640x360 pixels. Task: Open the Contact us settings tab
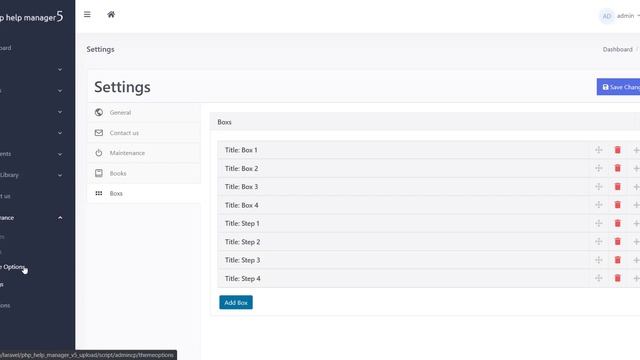click(144, 133)
